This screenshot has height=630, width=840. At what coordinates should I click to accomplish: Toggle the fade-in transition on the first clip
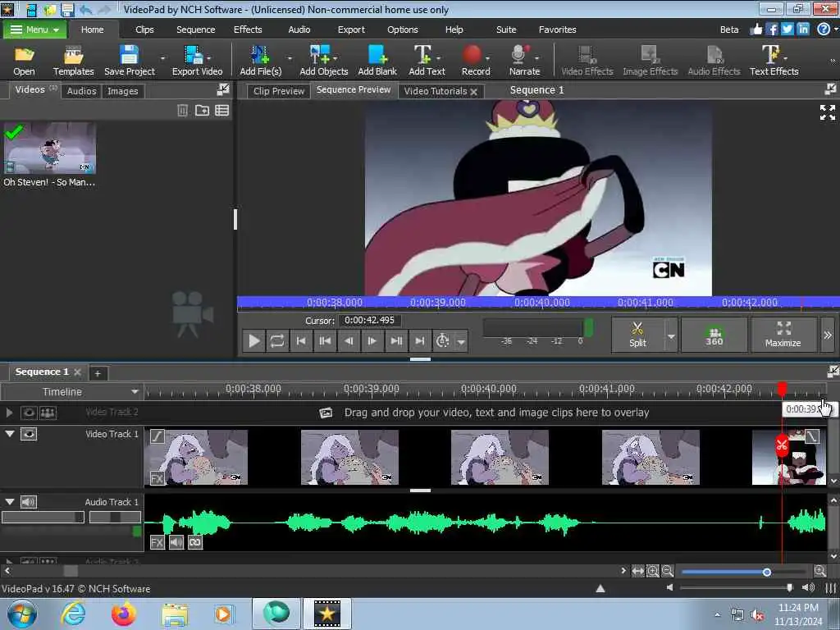[157, 436]
